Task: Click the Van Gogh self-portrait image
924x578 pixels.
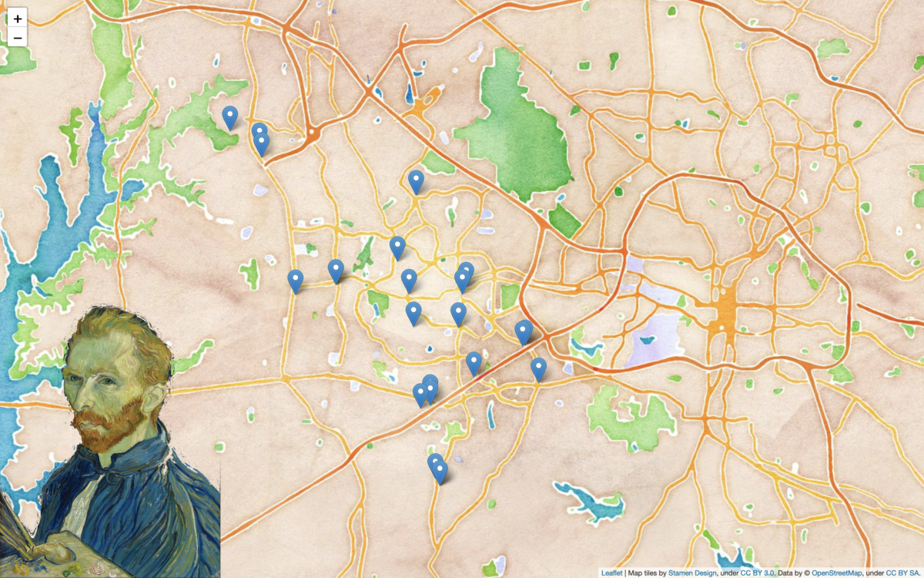Action: pos(110,443)
